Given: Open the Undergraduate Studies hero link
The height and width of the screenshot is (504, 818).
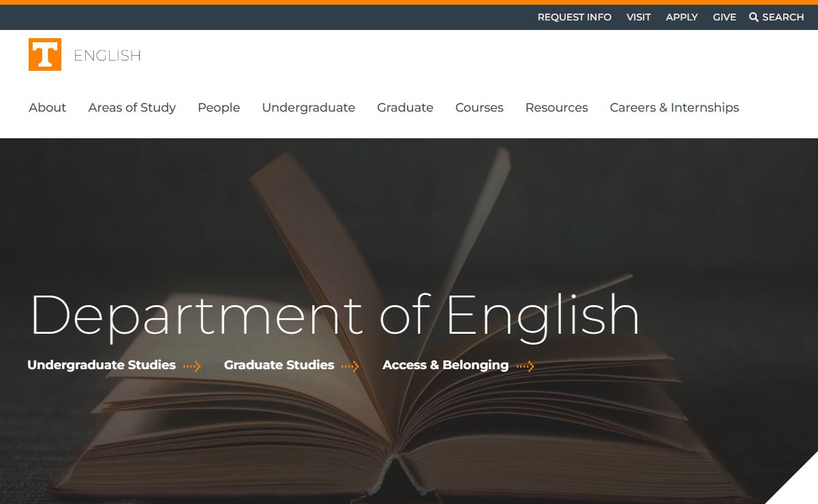Looking at the screenshot, I should 102,365.
